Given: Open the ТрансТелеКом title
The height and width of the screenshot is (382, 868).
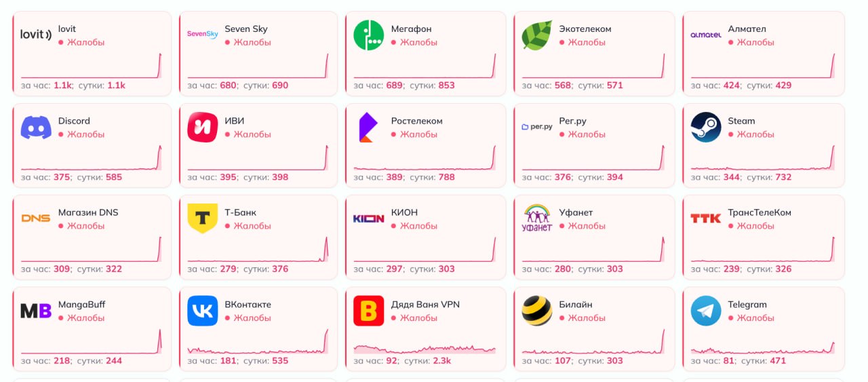Looking at the screenshot, I should point(759,212).
